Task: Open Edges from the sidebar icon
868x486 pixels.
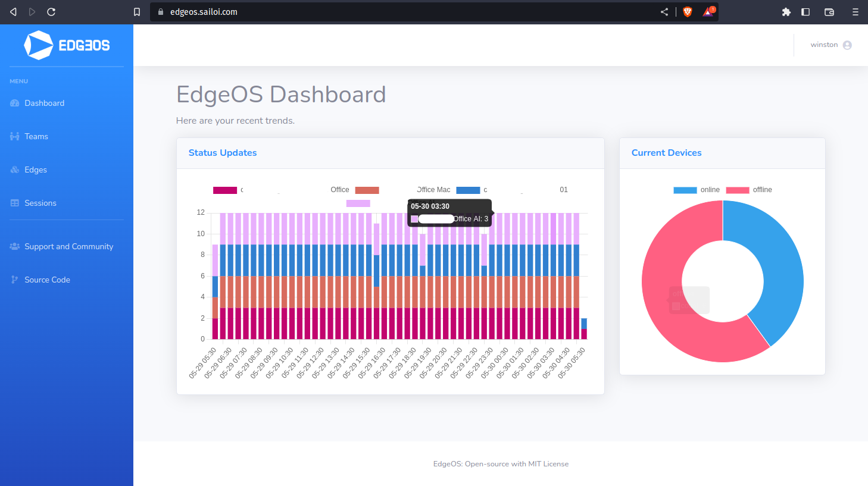Action: pos(13,170)
